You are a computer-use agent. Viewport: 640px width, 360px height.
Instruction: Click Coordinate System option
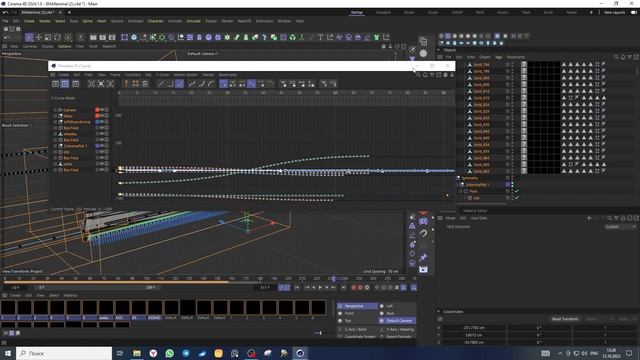pyautogui.click(x=360, y=337)
